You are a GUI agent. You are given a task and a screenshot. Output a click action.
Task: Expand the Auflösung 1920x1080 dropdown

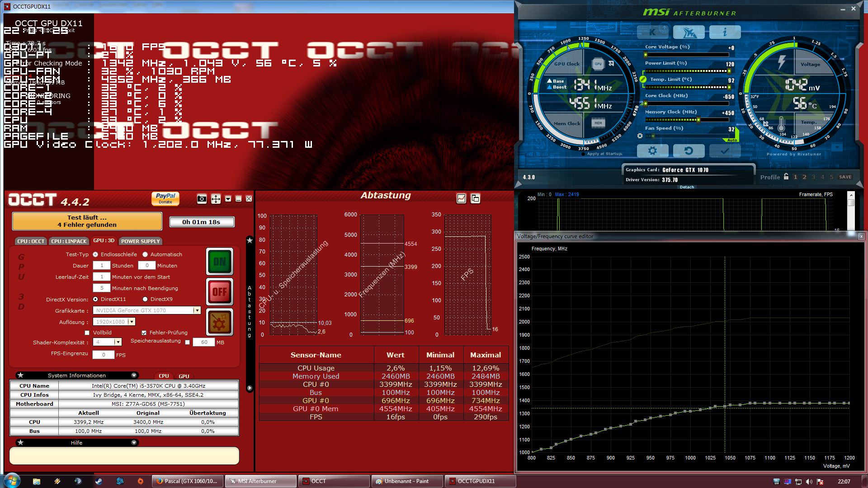(132, 322)
